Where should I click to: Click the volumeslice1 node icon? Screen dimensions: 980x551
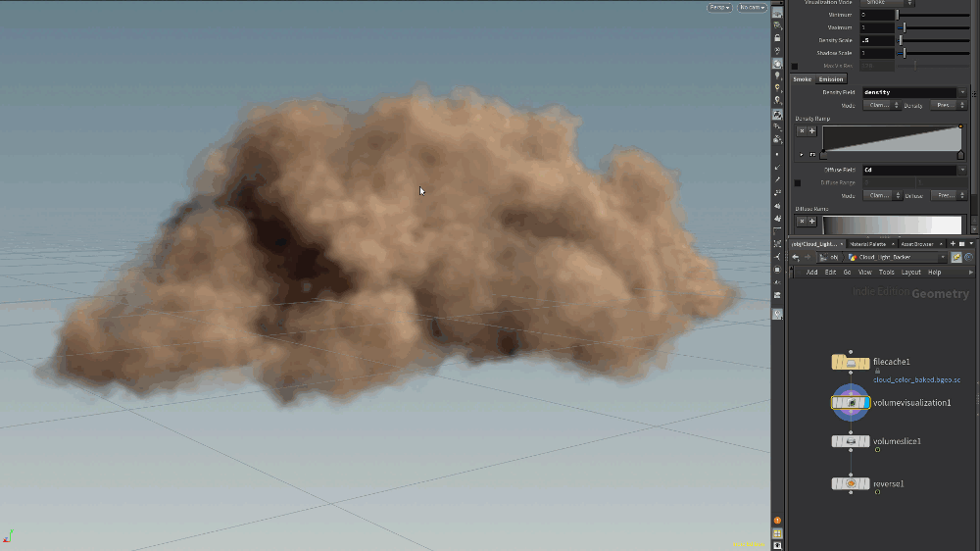coord(851,441)
